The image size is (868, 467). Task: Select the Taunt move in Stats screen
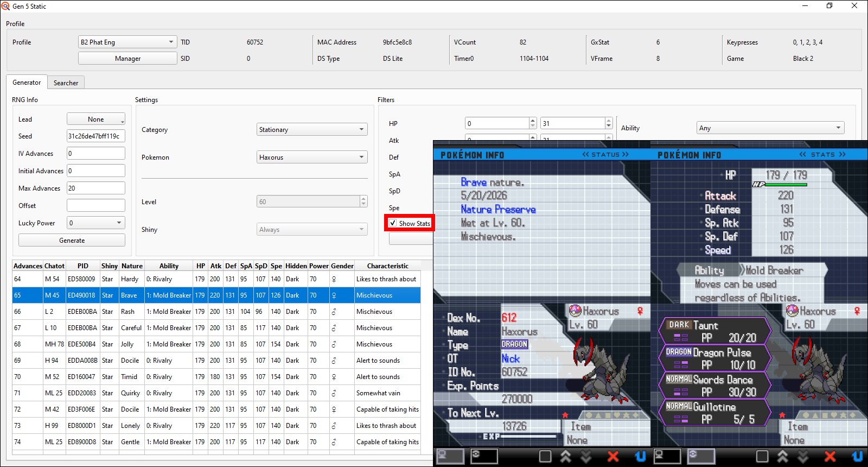714,331
